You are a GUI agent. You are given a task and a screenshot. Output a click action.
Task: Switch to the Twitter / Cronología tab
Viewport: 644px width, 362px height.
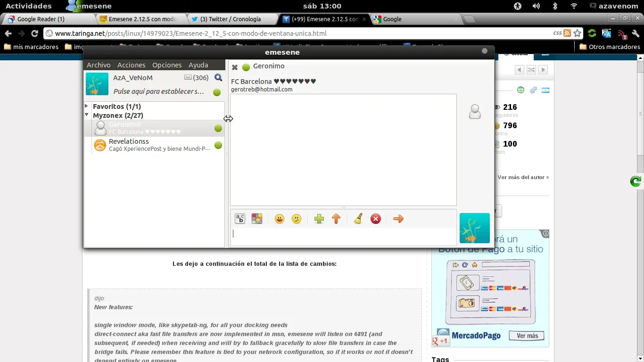pos(232,19)
